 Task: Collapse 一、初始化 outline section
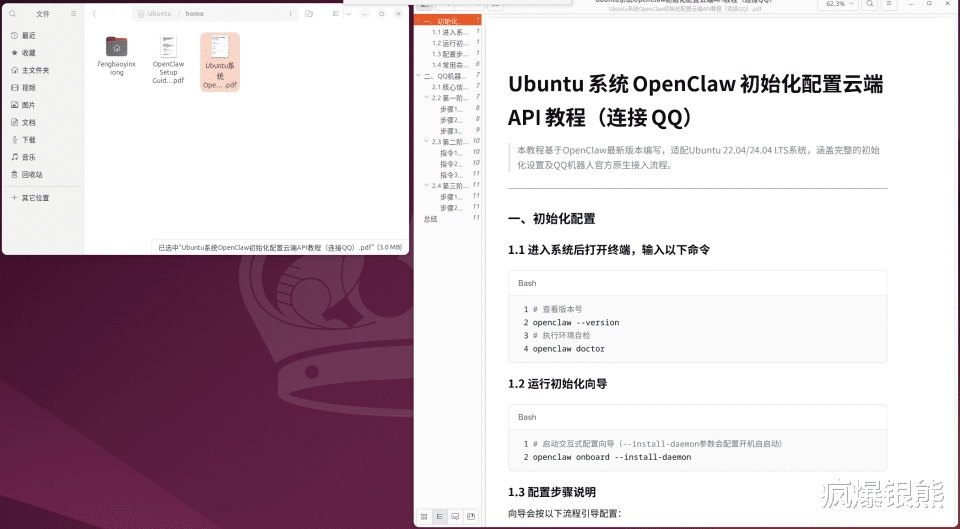click(x=418, y=21)
